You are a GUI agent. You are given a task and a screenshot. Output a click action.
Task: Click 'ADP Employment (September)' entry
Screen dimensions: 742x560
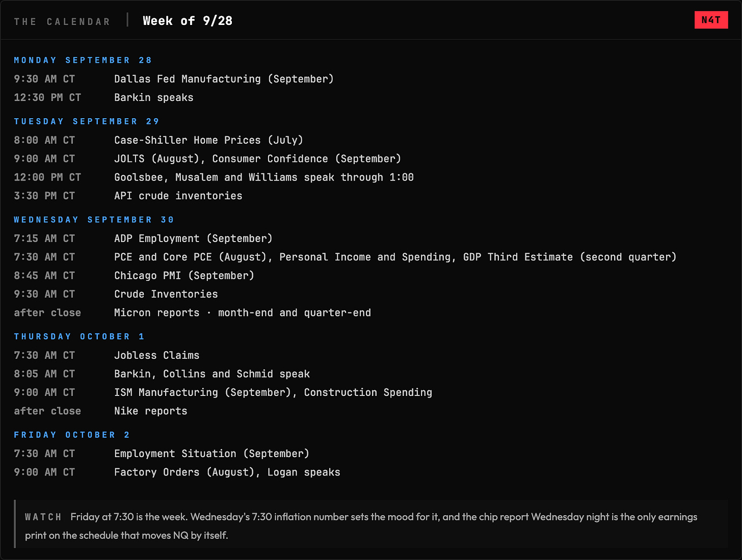pyautogui.click(x=193, y=238)
